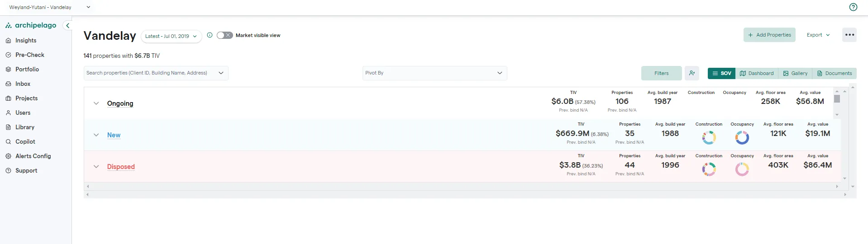Switch to the SOV tab
The height and width of the screenshot is (244, 868).
pyautogui.click(x=721, y=73)
